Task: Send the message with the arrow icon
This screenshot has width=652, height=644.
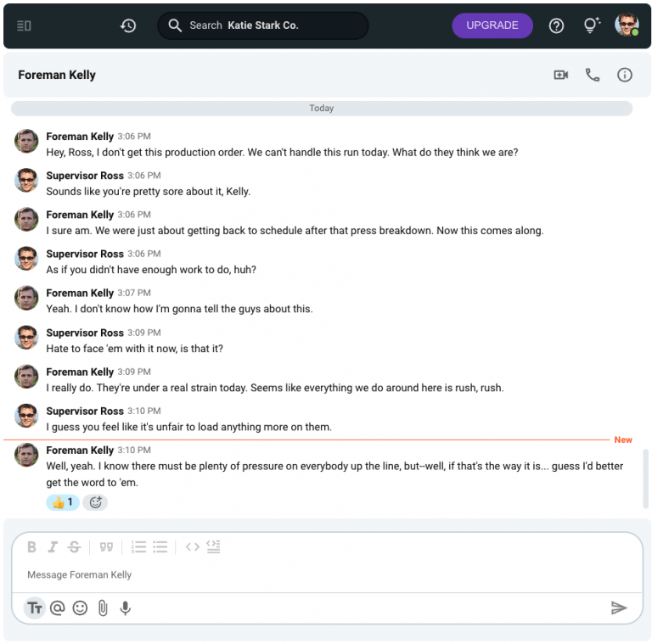Action: tap(619, 608)
